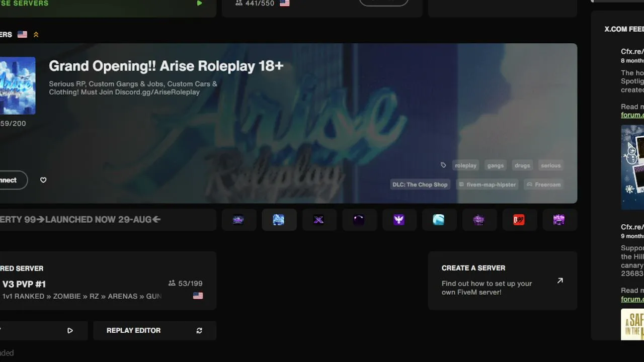Click the Create a Server arrow icon
This screenshot has width=644, height=362.
tap(560, 281)
